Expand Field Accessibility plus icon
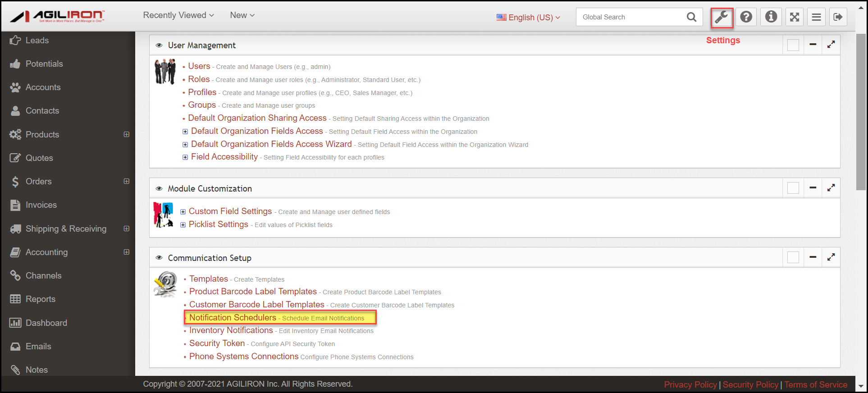 pos(185,157)
